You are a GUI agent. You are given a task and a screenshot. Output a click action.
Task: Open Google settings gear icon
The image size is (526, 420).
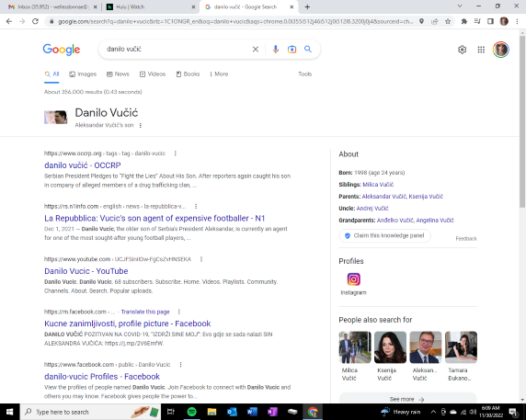462,50
